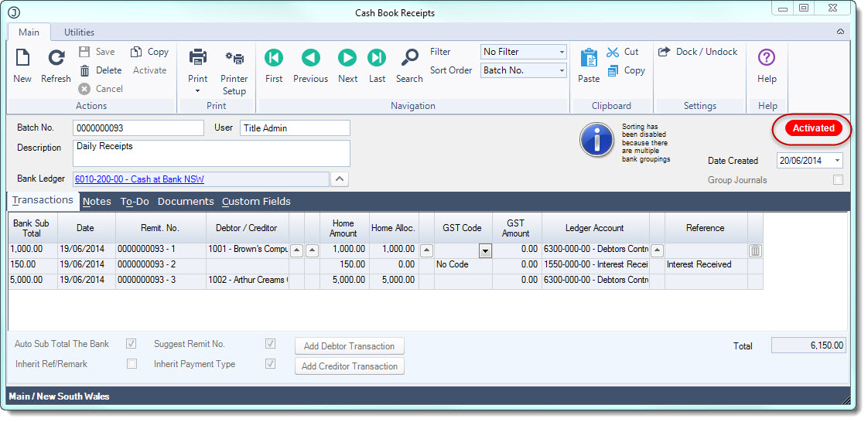
Task: Open the application J logo menu
Action: 14,12
